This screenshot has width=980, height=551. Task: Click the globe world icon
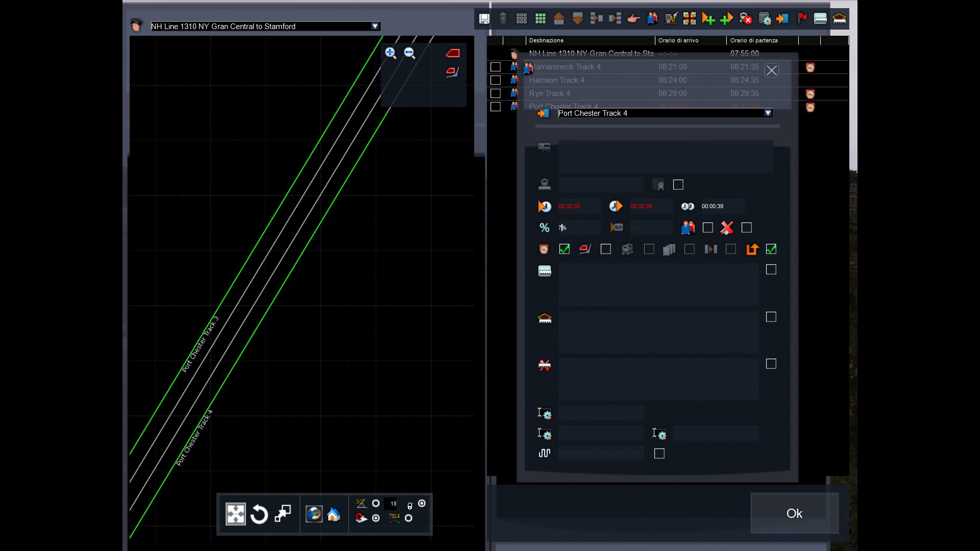[314, 514]
